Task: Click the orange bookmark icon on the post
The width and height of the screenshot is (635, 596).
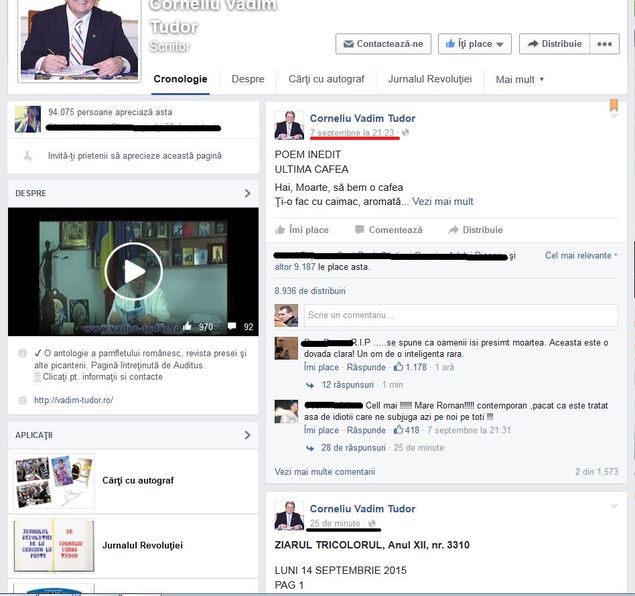Action: pos(614,105)
